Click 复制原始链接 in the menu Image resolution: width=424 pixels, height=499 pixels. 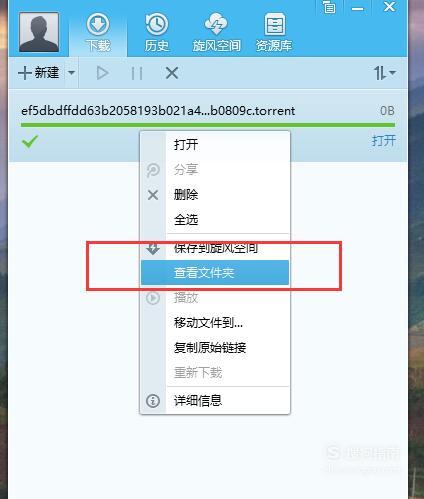pyautogui.click(x=215, y=348)
